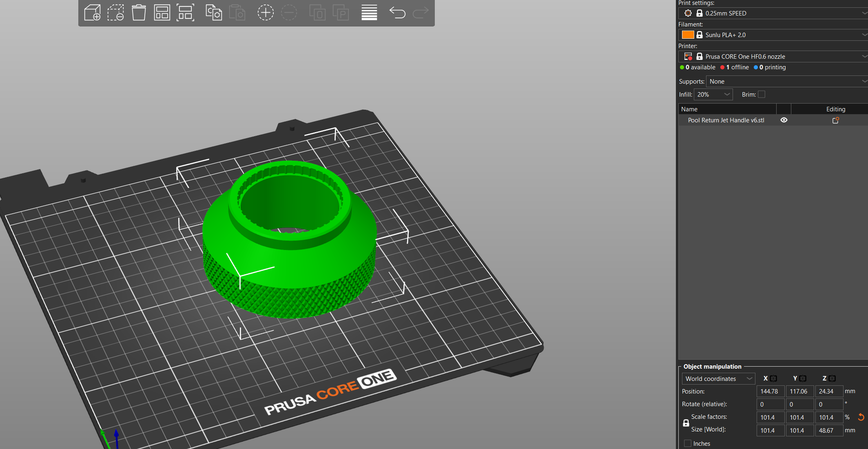Click the Remove instance minus circle icon
The image size is (868, 449).
pos(289,13)
